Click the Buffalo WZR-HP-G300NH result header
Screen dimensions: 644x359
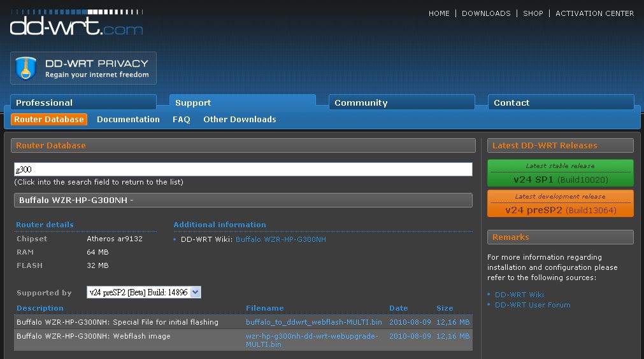coord(243,201)
